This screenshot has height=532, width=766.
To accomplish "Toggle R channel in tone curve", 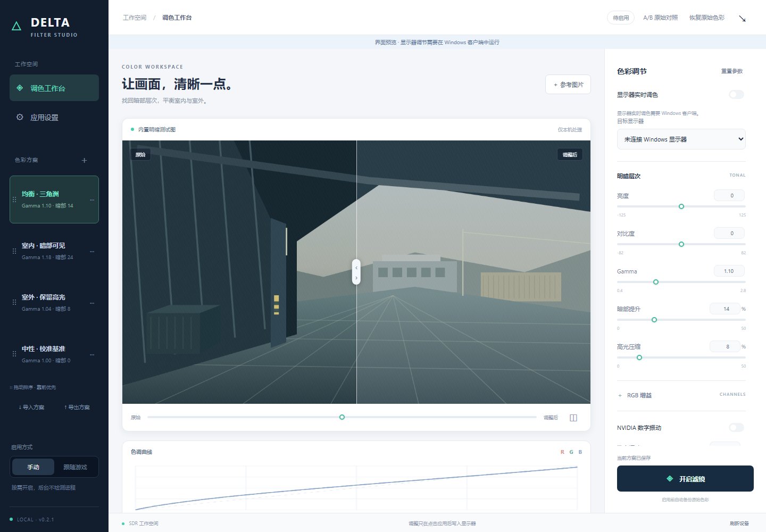I will point(562,452).
